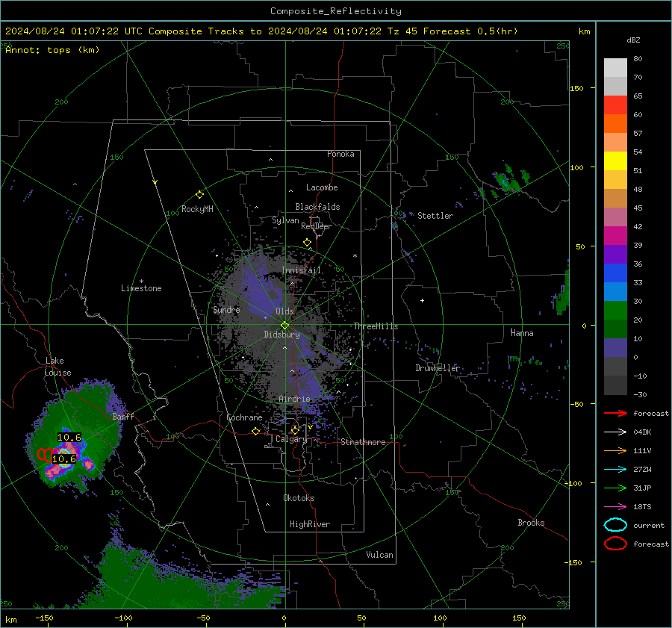
Task: Click the Olds city label
Action: [x=284, y=311]
